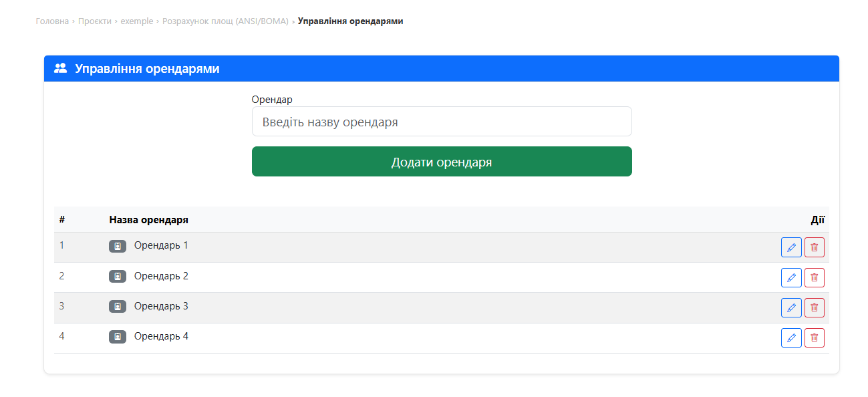Viewport: 868px width, 397px height.
Task: Go to the Головна breadcrumb link
Action: click(x=52, y=21)
